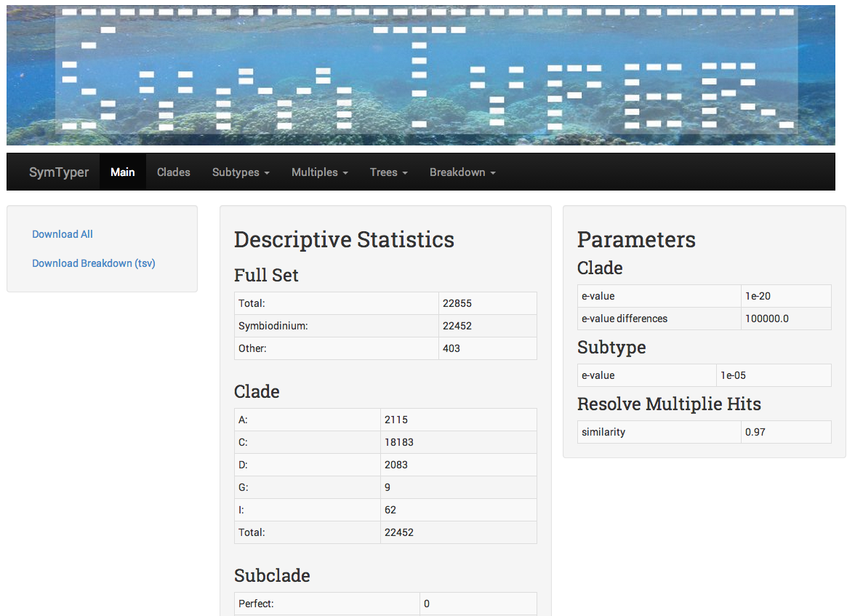The width and height of the screenshot is (855, 616).
Task: Expand the Multiples dropdown menu
Action: (320, 172)
